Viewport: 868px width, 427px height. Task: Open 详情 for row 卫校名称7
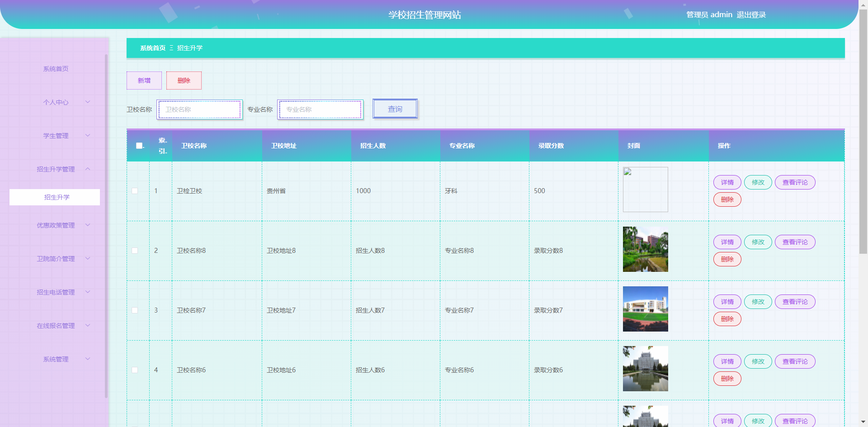pos(727,302)
